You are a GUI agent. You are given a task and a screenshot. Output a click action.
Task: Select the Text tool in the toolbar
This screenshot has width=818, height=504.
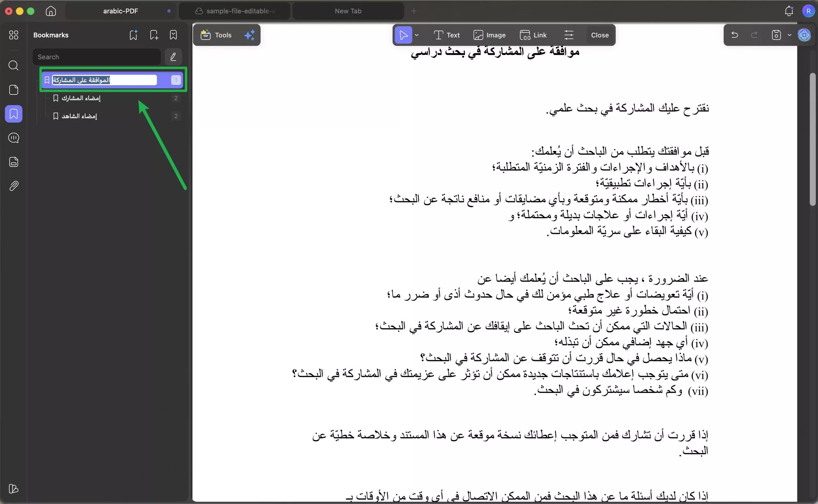[447, 35]
